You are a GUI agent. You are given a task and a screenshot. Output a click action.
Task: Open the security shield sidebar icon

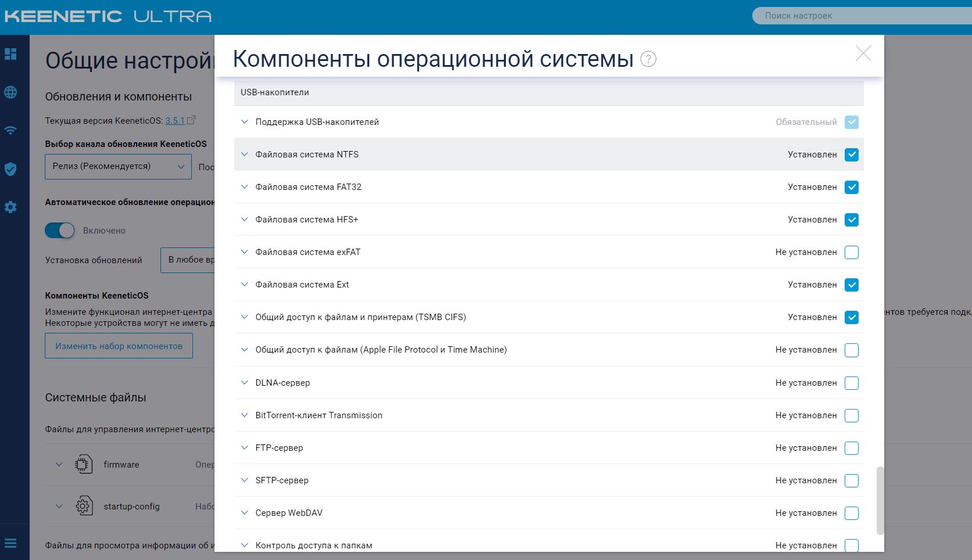point(10,169)
